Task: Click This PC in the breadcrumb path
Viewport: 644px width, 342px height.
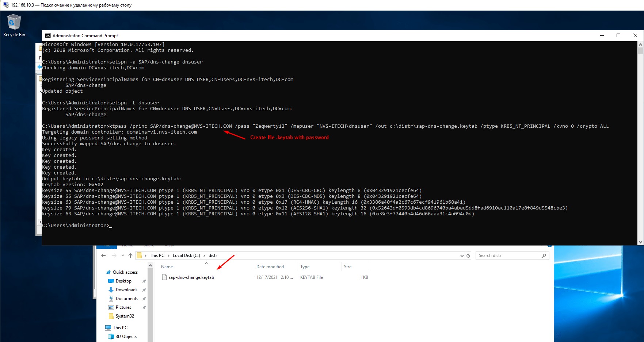Action: [x=157, y=255]
